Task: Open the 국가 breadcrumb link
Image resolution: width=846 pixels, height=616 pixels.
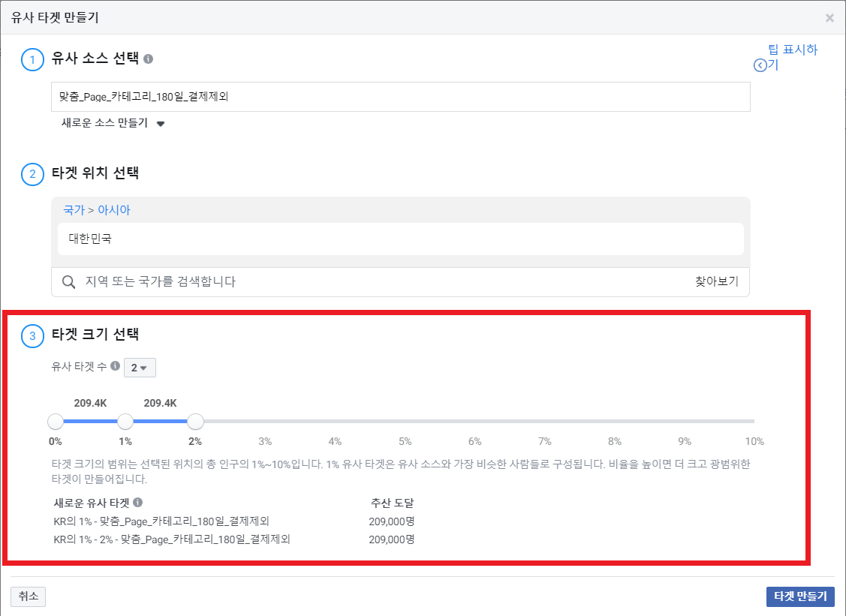Action: point(74,210)
